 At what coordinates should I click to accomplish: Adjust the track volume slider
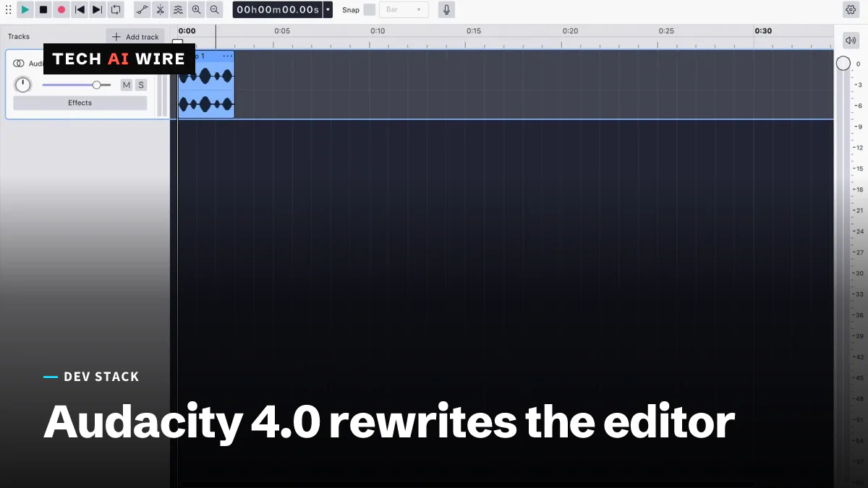77,85
